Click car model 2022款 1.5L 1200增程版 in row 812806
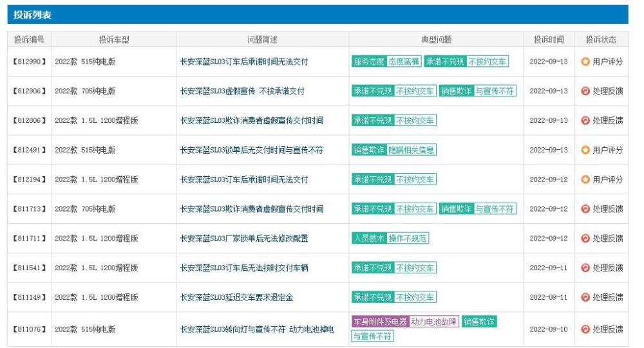Image resolution: width=644 pixels, height=348 pixels. tap(97, 121)
